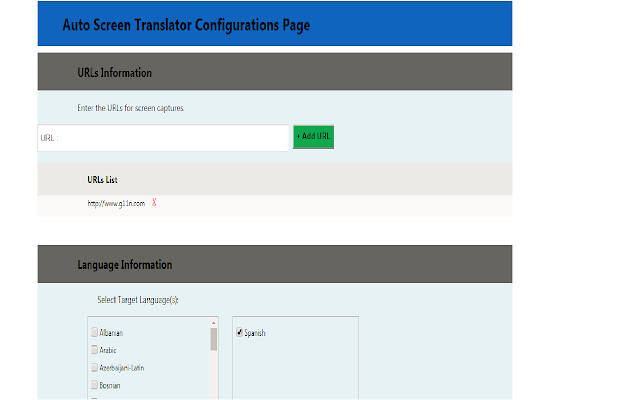Screen dimensions: 640x400
Task: Click the URLs List heading
Action: [102, 180]
